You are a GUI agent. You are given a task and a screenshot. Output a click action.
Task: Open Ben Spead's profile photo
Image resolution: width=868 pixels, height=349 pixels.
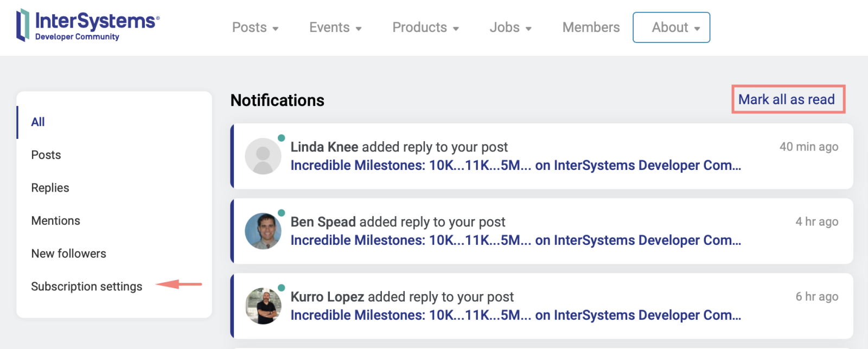(x=263, y=231)
